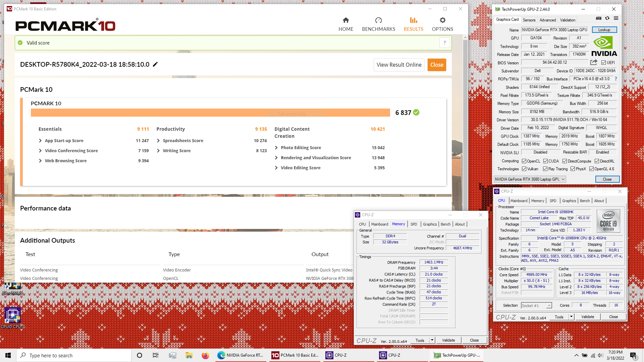Open Bench tab in CPU-Z CPU window
The image size is (644, 362).
coord(585,201)
